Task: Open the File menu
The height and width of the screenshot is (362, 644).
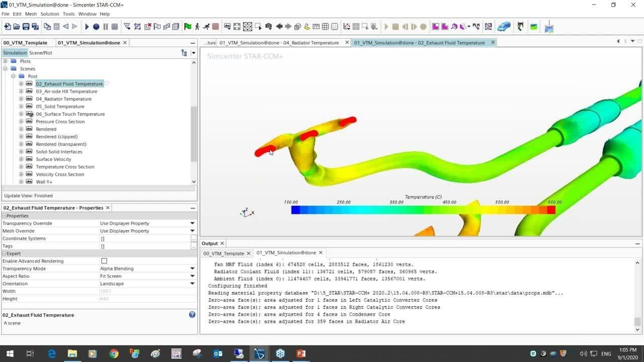Action: coord(5,14)
